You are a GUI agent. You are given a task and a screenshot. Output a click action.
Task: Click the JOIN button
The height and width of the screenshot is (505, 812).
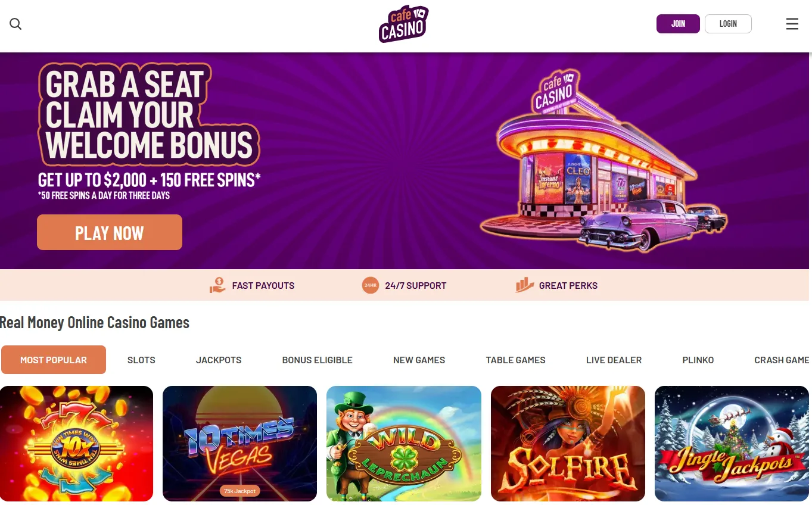(678, 24)
